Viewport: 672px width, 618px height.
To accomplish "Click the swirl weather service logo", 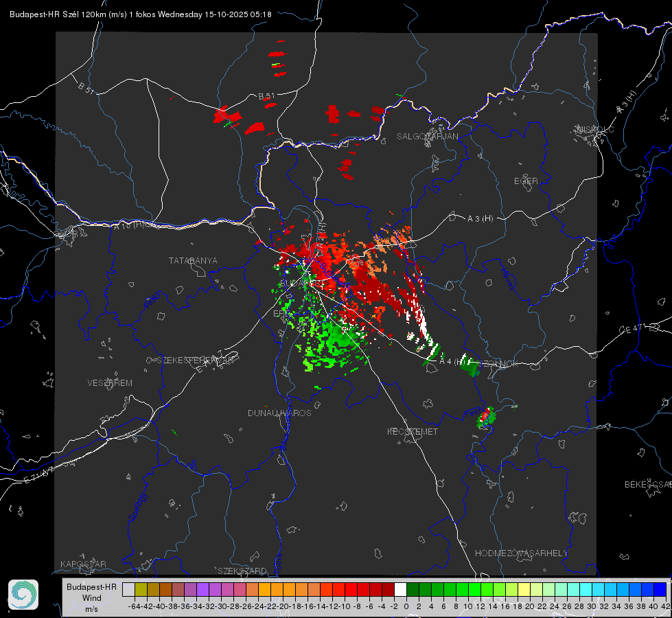I will (x=23, y=595).
